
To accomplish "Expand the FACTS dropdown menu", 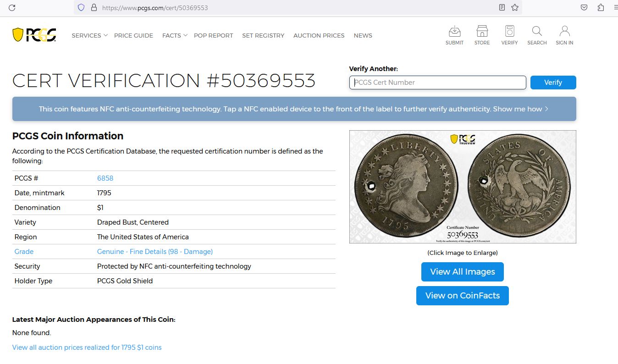I will pos(175,35).
